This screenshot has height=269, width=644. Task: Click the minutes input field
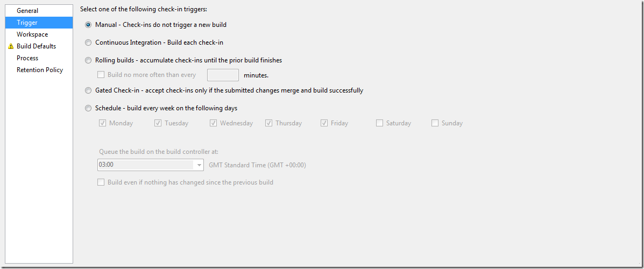click(223, 75)
